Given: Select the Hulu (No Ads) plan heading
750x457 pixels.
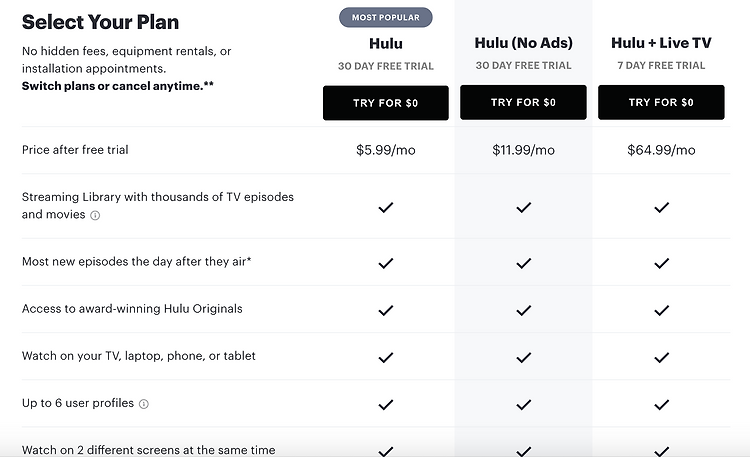Looking at the screenshot, I should tap(523, 43).
